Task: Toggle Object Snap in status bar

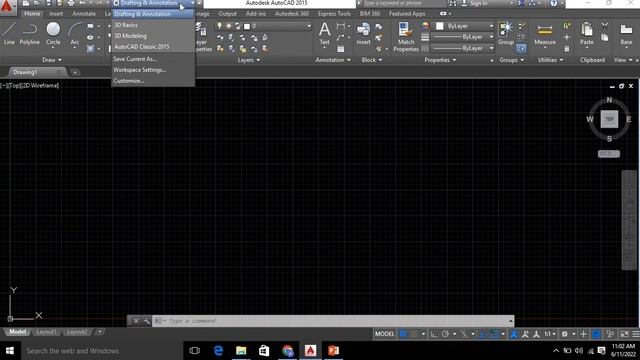Action: tap(494, 334)
